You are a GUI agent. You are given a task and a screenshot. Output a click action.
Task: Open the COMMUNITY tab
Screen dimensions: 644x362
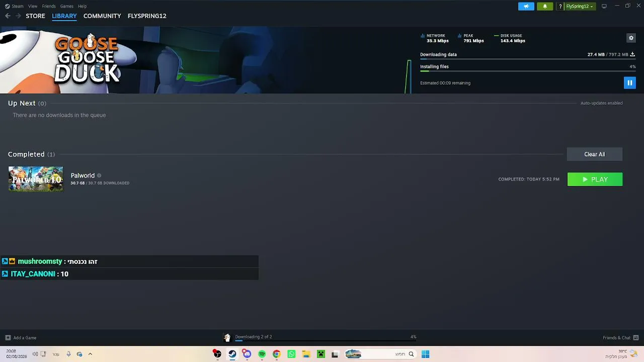tap(102, 16)
